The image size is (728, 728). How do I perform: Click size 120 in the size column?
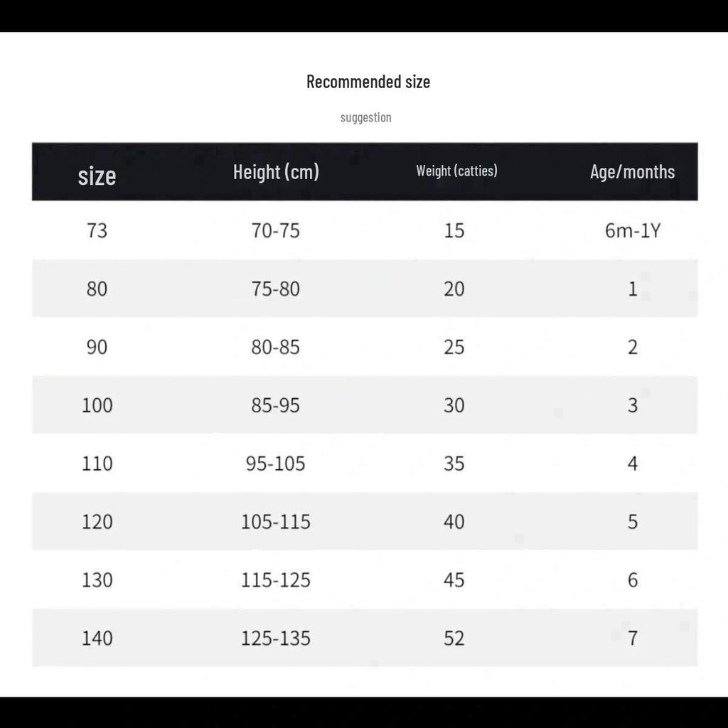pyautogui.click(x=97, y=522)
